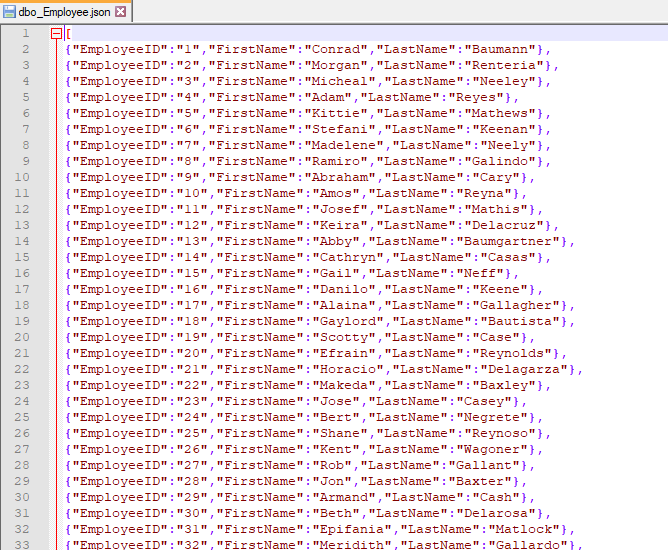Screen dimensions: 668x550
Task: Click the opening bracket on line 1
Action: 68,33
